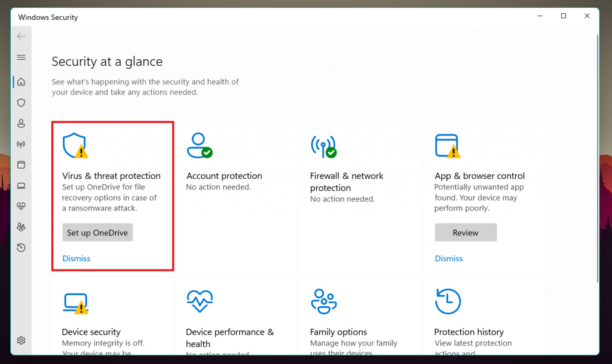Open Virus & threat protection shield icon in sidebar

(x=21, y=103)
